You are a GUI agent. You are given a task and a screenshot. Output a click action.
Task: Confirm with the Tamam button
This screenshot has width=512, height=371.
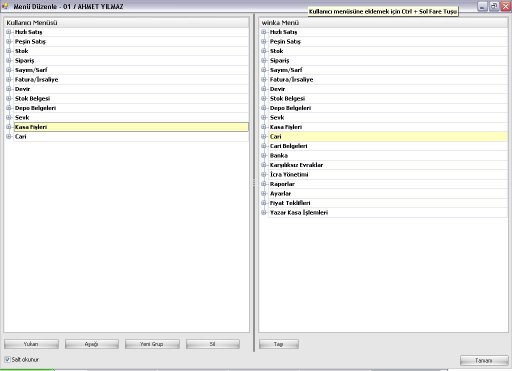pos(484,360)
